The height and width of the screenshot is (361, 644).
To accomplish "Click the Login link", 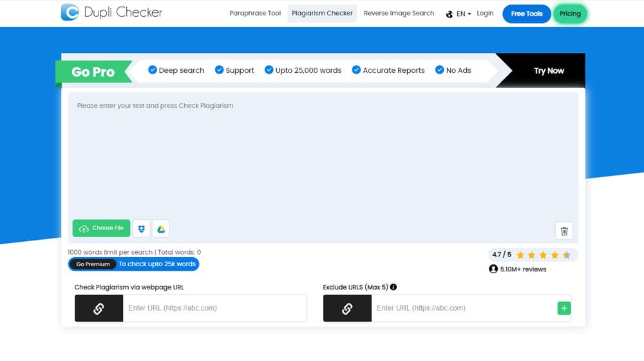I will [485, 13].
